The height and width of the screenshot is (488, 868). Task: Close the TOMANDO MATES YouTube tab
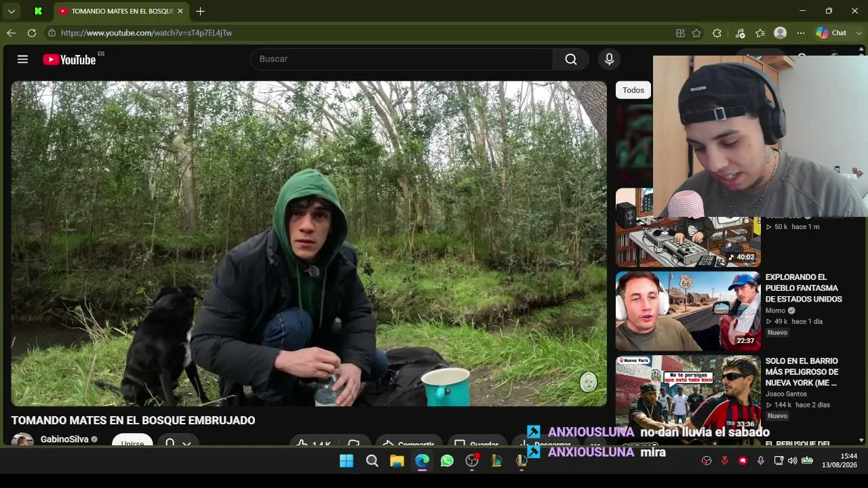[x=181, y=11]
